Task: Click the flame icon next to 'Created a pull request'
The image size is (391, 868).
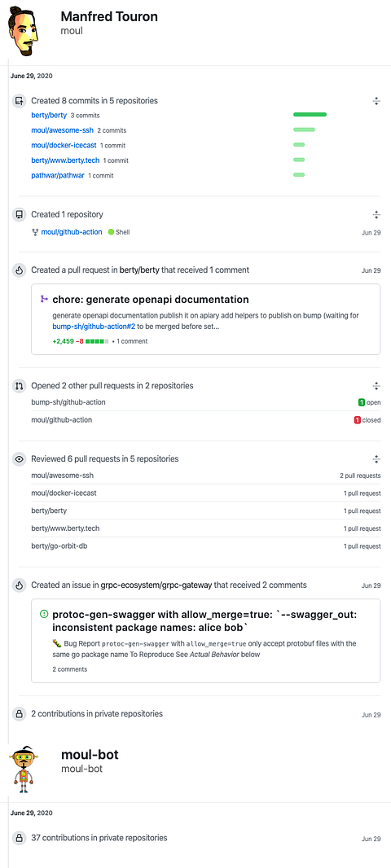Action: 20,270
